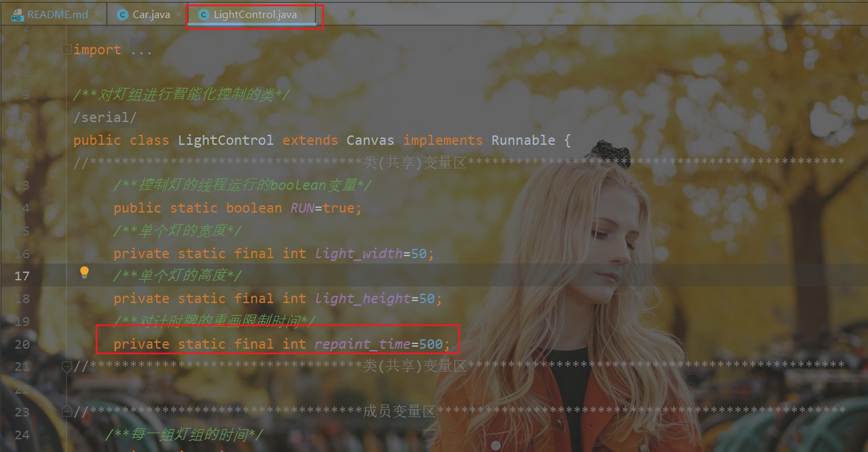Click the 'extends' keyword

(x=310, y=140)
